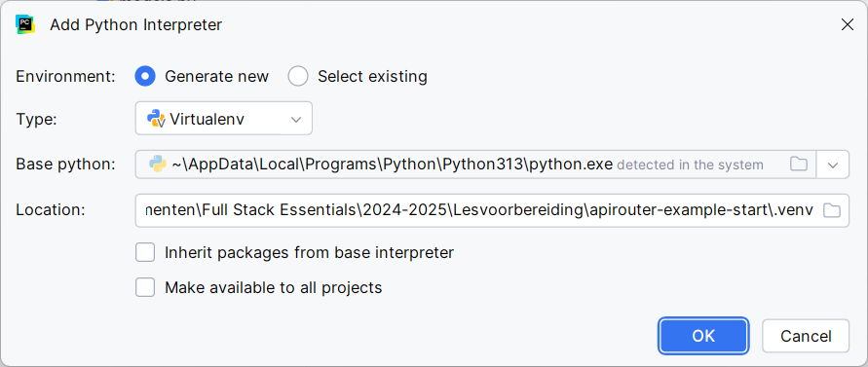
Task: Click the 'detected in the system' hint text
Action: [690, 165]
